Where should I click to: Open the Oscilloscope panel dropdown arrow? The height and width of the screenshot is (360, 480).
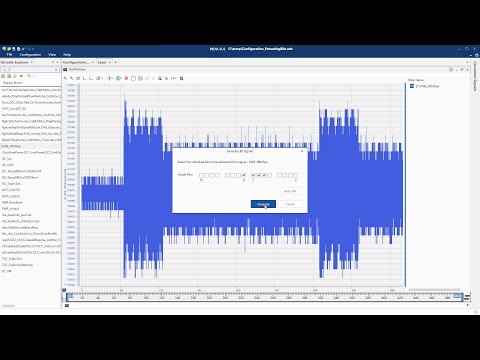[456, 69]
